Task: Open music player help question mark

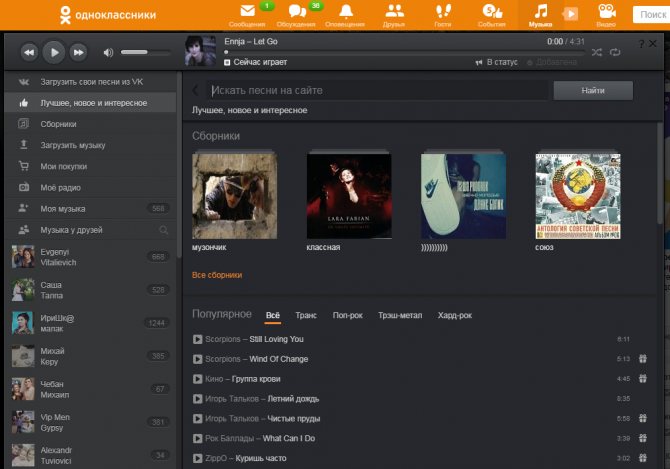Action: coord(641,44)
